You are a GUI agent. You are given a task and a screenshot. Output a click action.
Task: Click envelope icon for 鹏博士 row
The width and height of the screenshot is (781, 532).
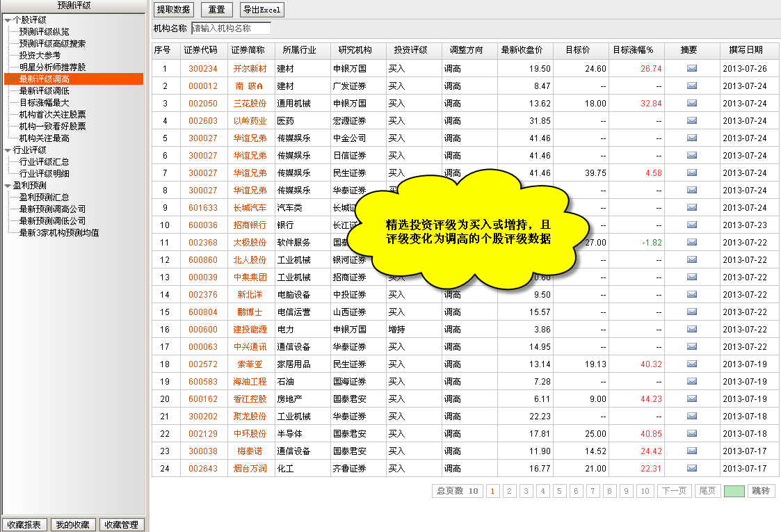click(x=691, y=312)
